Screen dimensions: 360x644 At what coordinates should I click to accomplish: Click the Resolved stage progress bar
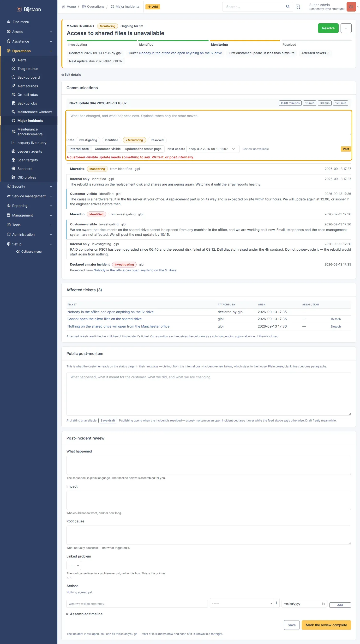pyautogui.click(x=316, y=41)
